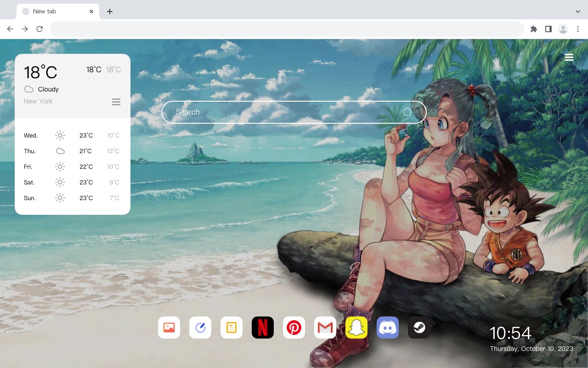This screenshot has height=368, width=588.
Task: Open the weather widget menu icon
Action: tap(116, 102)
